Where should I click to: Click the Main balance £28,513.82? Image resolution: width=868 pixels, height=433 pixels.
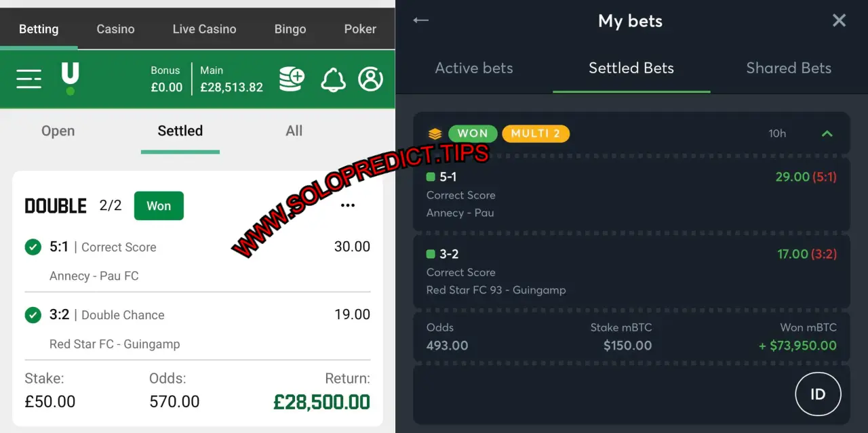pyautogui.click(x=231, y=79)
